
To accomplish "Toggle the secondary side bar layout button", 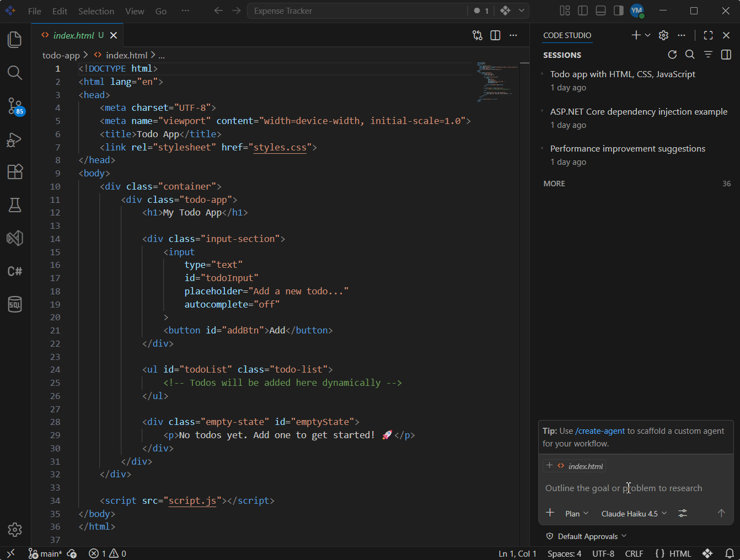I will [619, 10].
